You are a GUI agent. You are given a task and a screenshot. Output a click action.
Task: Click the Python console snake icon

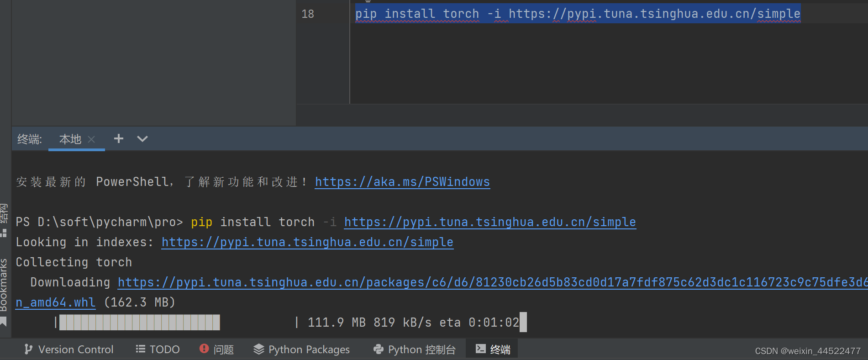(x=379, y=349)
